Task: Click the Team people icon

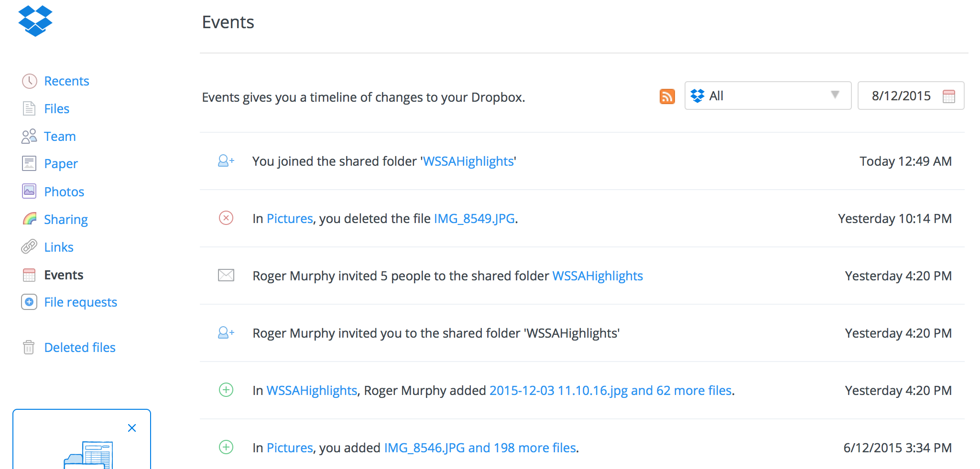Action: [x=29, y=137]
